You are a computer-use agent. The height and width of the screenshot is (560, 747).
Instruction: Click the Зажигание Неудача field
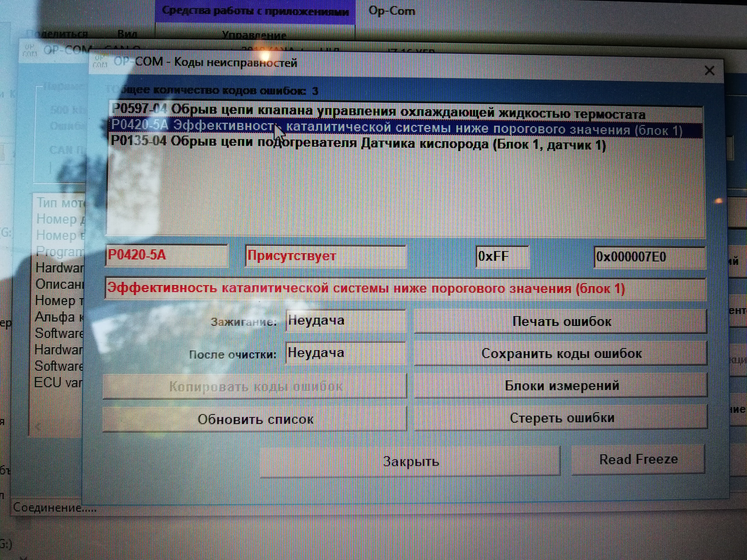345,321
